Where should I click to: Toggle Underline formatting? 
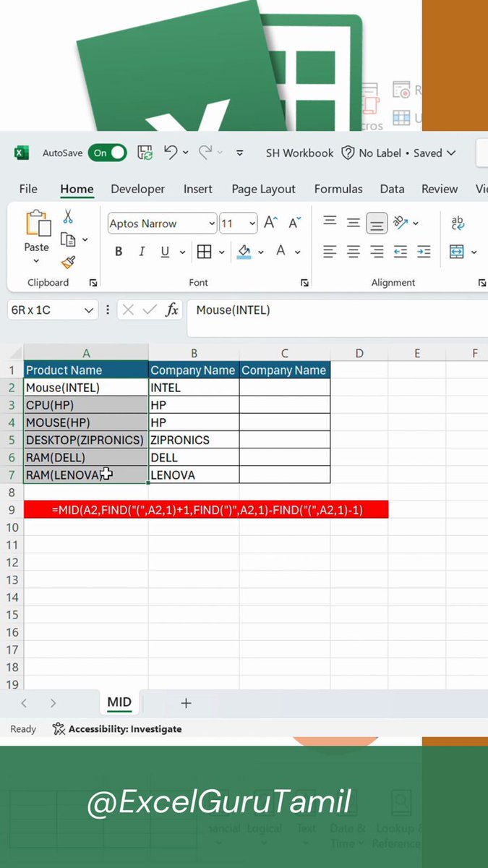165,252
